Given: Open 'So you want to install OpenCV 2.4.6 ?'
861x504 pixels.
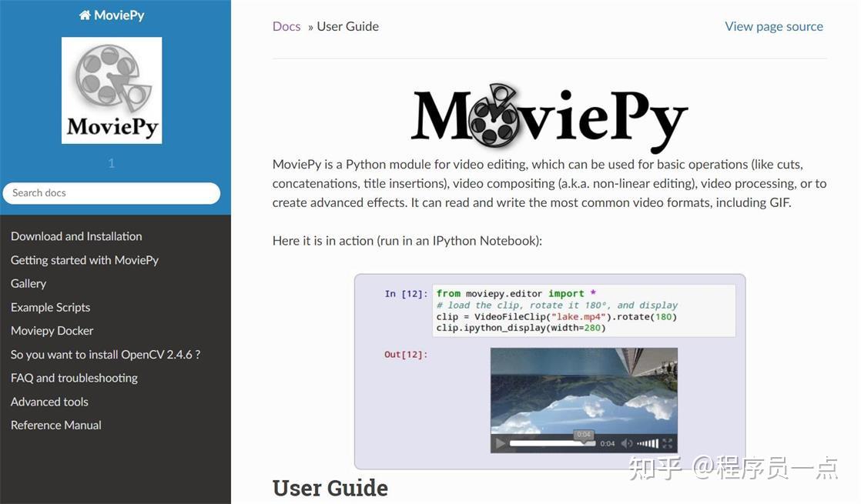Looking at the screenshot, I should coord(105,354).
